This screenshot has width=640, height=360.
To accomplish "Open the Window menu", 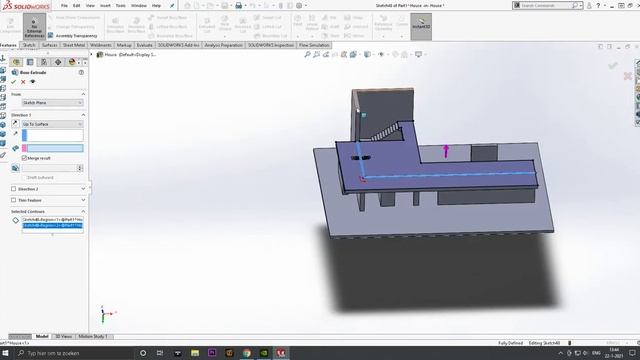I will pos(139,6).
